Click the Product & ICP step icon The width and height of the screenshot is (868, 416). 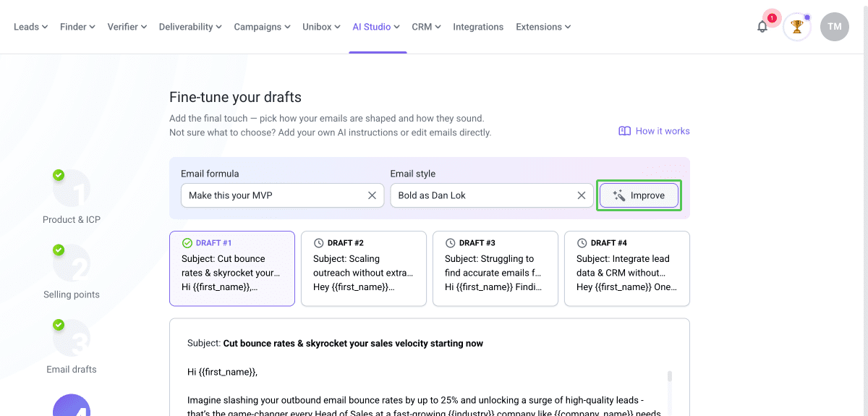72,190
